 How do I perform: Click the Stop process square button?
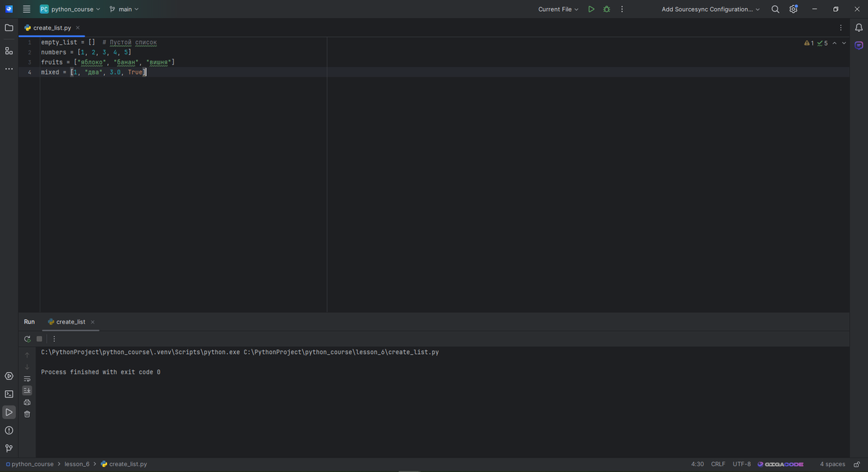(x=39, y=339)
